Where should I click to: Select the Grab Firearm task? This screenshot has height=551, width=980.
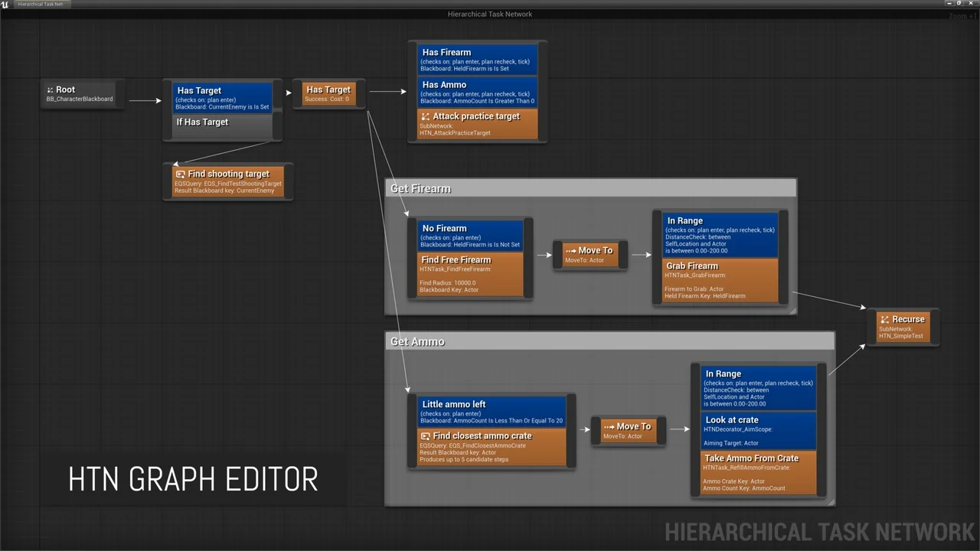pos(720,281)
